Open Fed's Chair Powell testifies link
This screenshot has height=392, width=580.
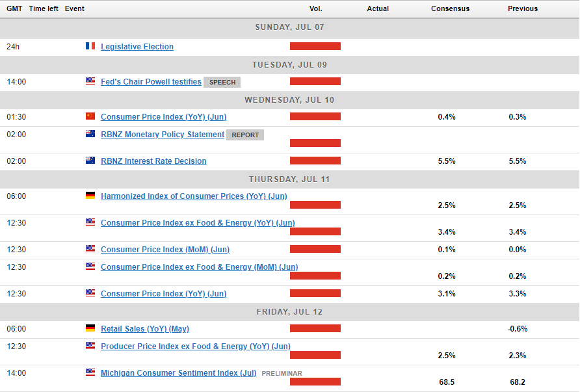click(151, 82)
